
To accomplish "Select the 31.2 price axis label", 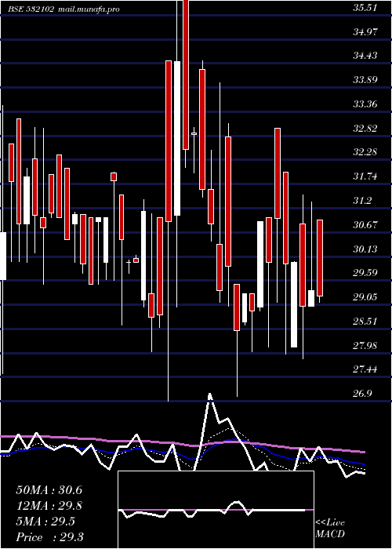I will click(x=362, y=201).
